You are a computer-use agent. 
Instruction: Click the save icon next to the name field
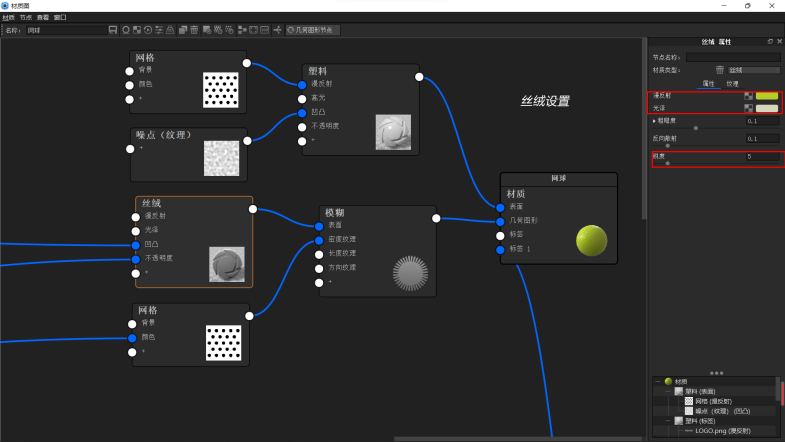coord(112,30)
